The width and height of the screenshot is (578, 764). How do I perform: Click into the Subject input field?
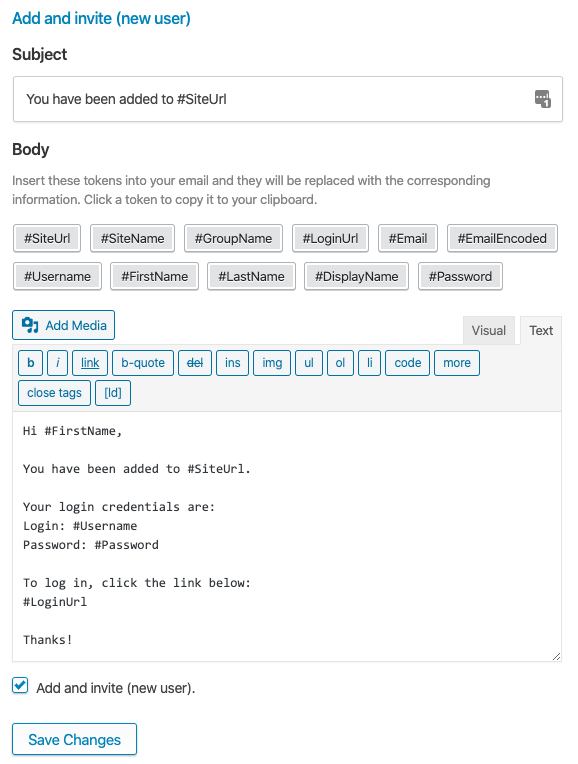tap(288, 99)
